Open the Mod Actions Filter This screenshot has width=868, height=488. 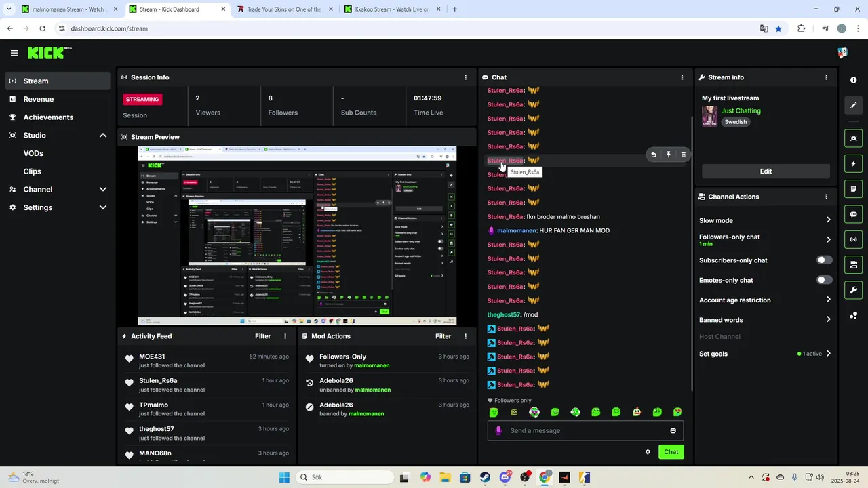pos(443,336)
